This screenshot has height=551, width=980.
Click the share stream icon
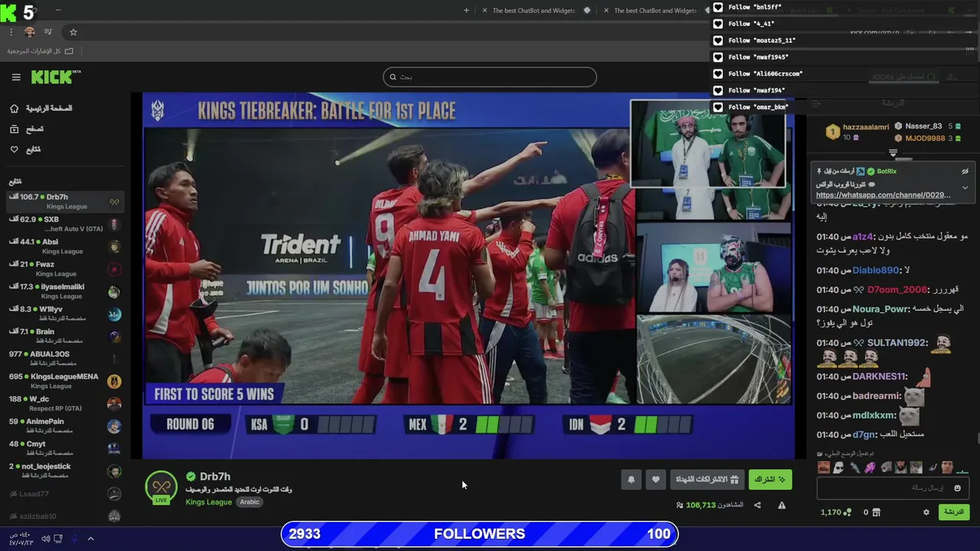pyautogui.click(x=757, y=505)
